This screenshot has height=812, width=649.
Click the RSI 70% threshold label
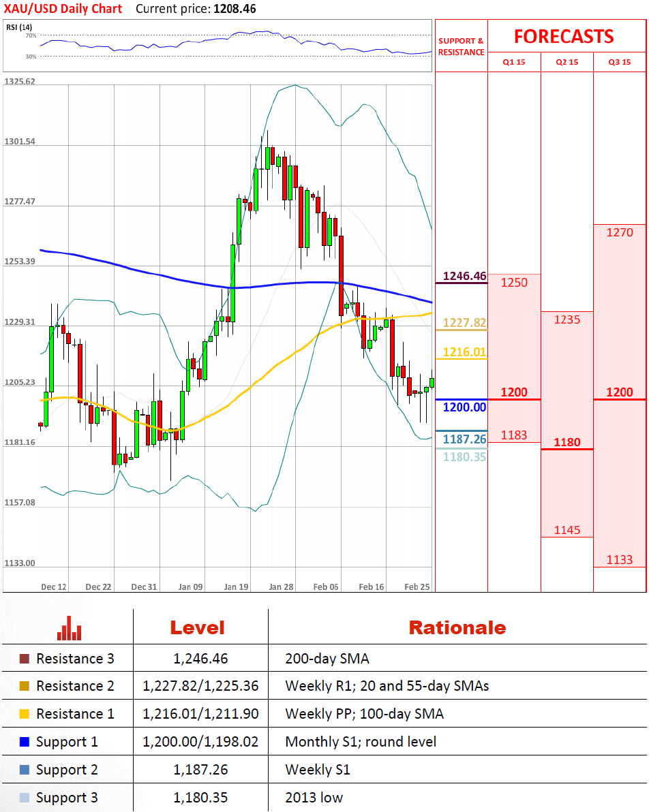click(x=31, y=35)
